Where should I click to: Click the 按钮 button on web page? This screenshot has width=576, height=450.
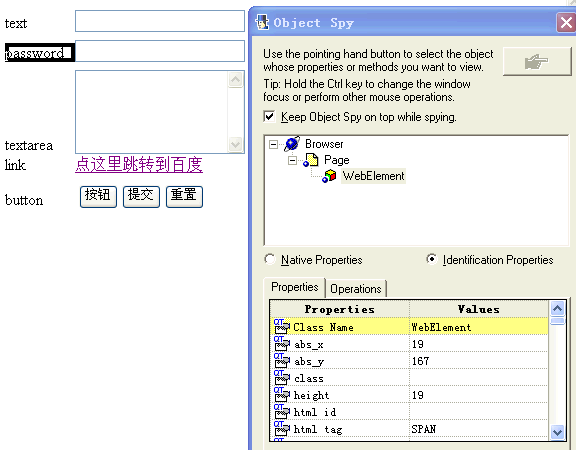click(98, 197)
